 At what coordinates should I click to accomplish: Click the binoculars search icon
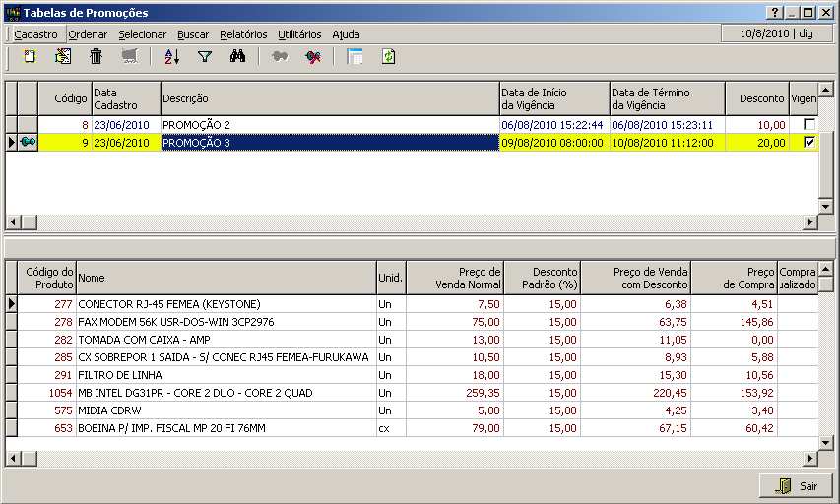[x=237, y=57]
